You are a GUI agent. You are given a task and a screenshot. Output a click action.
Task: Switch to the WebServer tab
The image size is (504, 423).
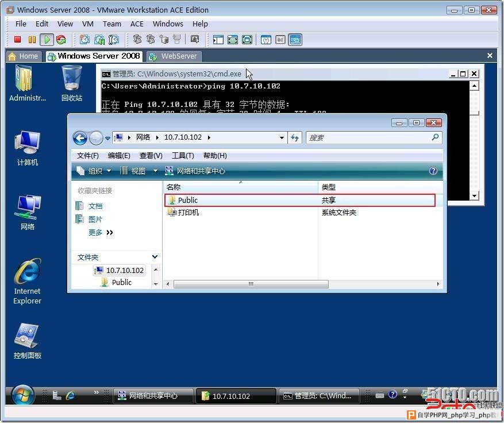tap(174, 56)
